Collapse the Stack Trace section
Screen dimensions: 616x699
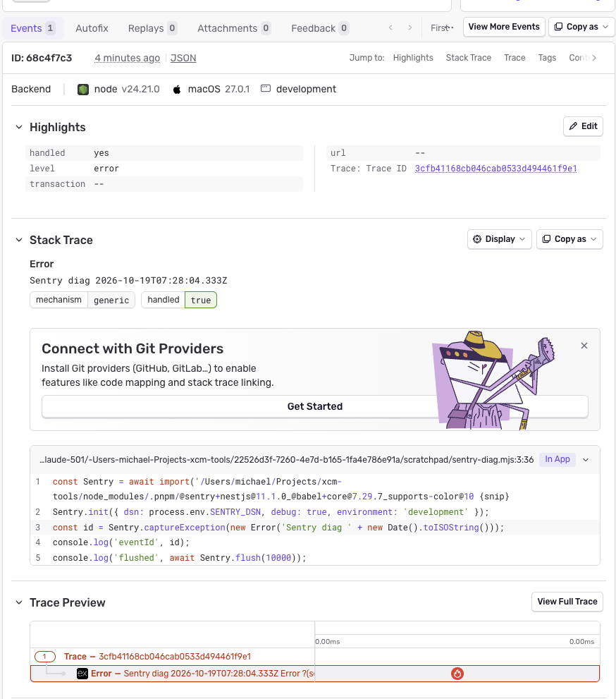pos(19,240)
